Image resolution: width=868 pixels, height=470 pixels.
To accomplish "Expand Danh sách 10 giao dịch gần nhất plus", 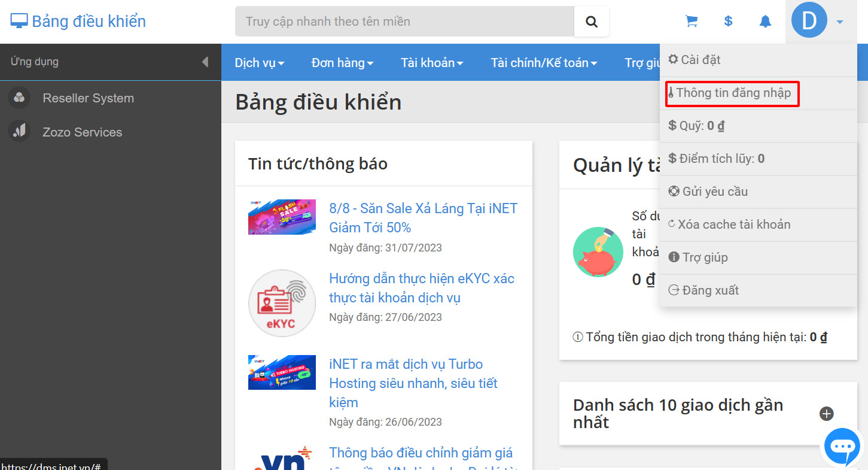I will (x=827, y=414).
